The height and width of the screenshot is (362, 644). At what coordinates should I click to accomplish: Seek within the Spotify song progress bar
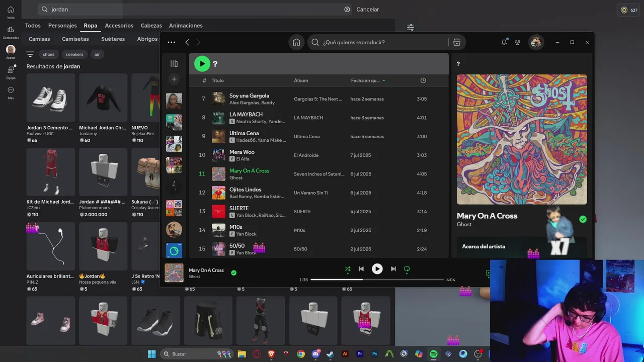pos(377,280)
